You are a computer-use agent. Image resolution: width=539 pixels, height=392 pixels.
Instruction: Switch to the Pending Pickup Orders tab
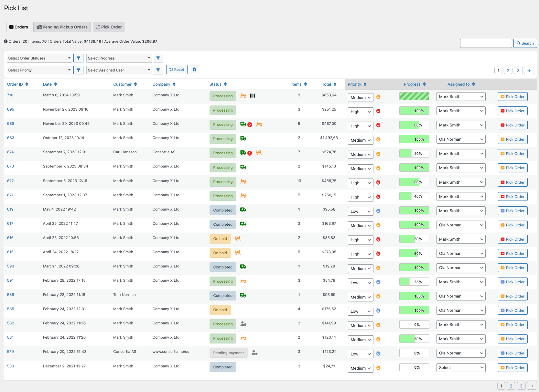click(x=62, y=27)
